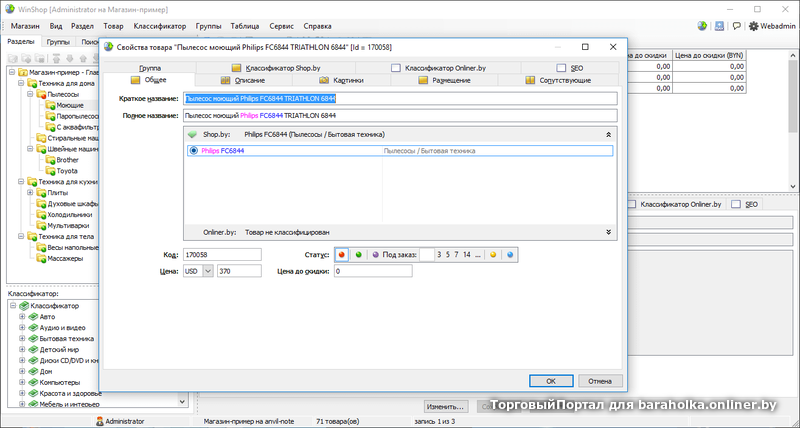
Task: Confirm dialog with OK button
Action: pos(551,381)
